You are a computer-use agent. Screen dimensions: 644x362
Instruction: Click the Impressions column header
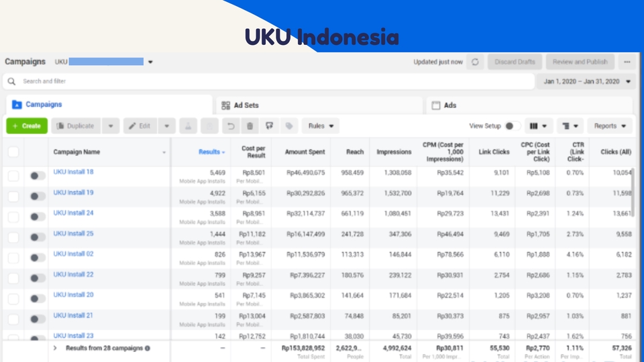pos(394,152)
